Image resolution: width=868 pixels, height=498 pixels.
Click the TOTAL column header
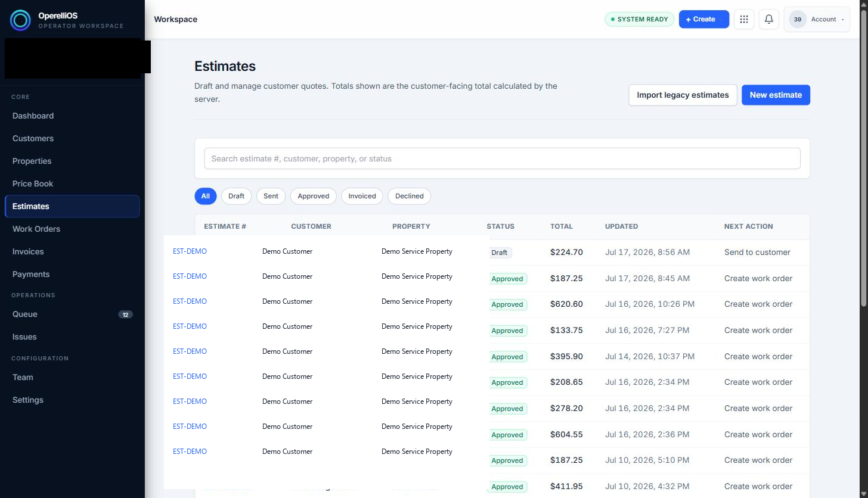coord(562,226)
